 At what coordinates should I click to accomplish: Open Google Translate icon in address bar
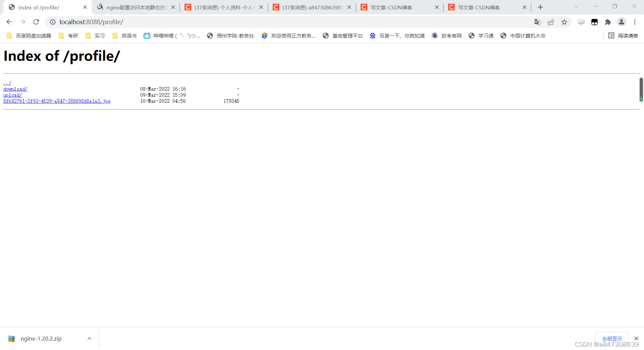[x=537, y=22]
